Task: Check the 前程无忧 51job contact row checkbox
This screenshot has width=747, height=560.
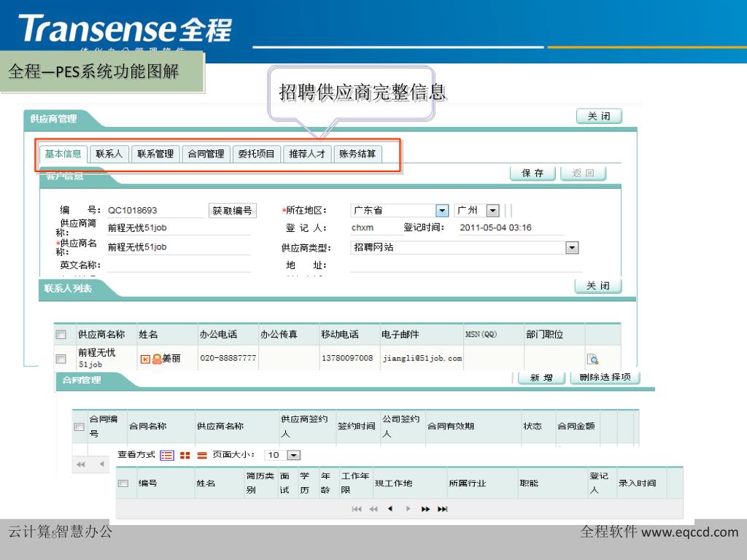Action: pyautogui.click(x=61, y=359)
